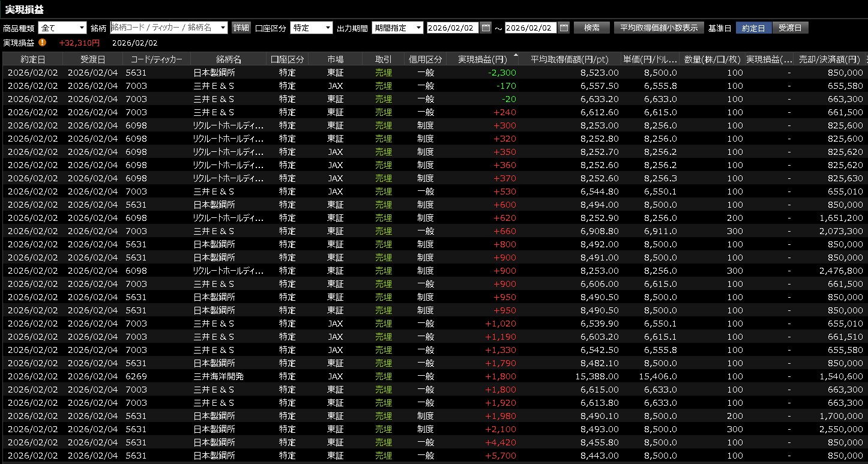Click the 銘柄コード / ティッカー / 銘柄名 search field
Viewport: 868px width, 464px height.
coord(169,28)
